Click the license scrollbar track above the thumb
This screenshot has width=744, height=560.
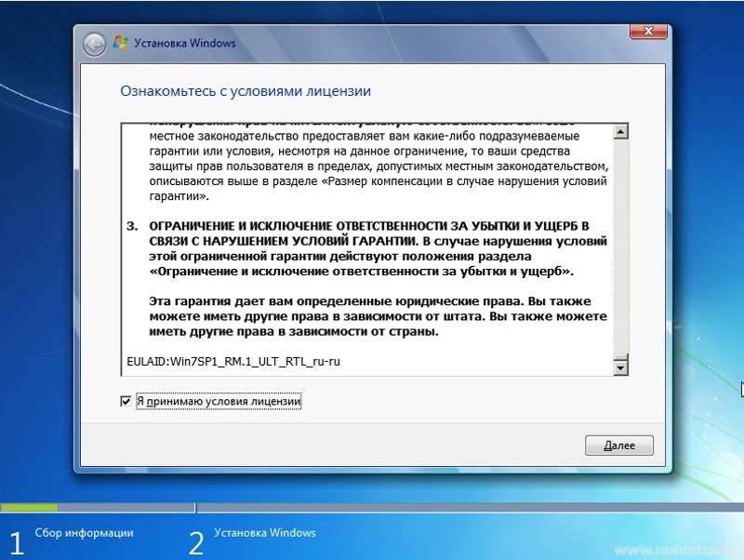pos(620,246)
